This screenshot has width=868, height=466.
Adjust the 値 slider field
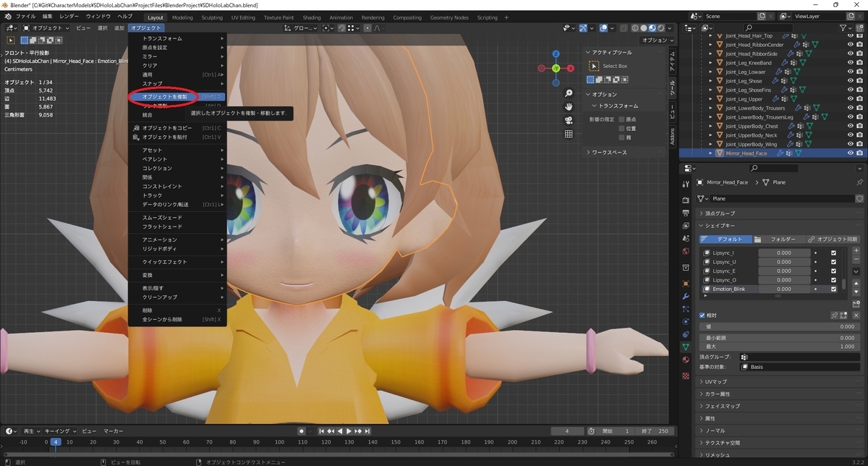[780, 327]
